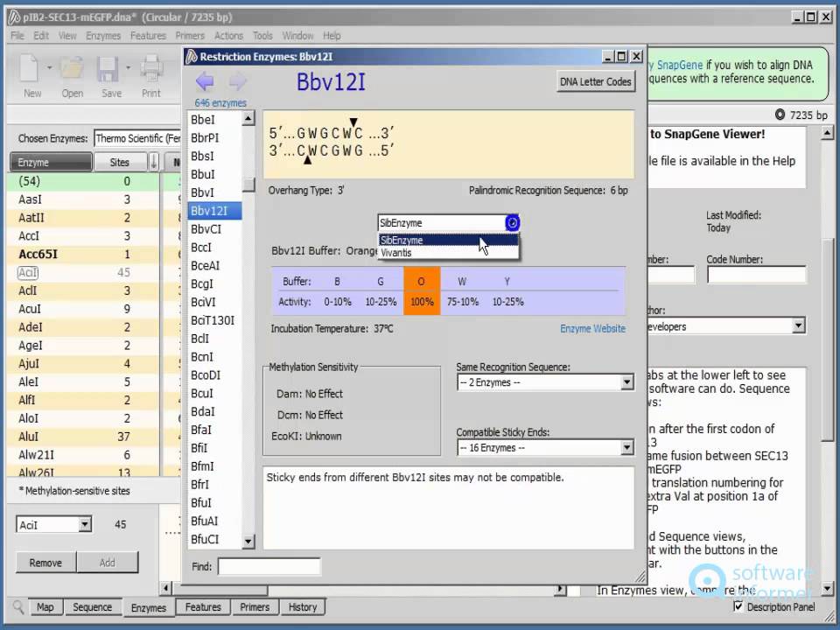
Task: Expand the Same Recognition Sequence dropdown
Action: pos(626,382)
